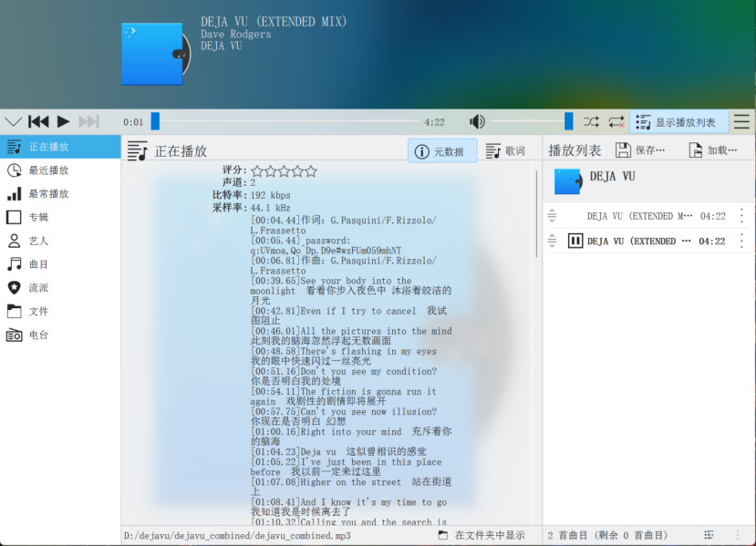Open the hamburger menu icon

click(x=741, y=121)
